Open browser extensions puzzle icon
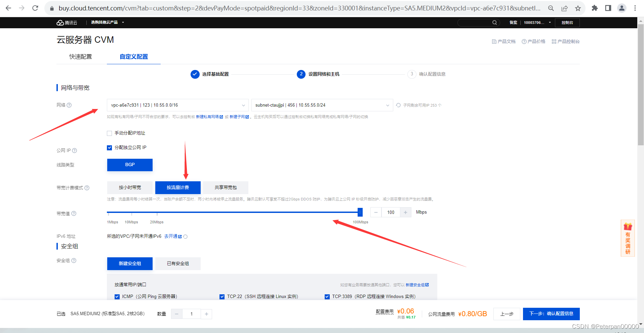The image size is (644, 333). pos(595,8)
